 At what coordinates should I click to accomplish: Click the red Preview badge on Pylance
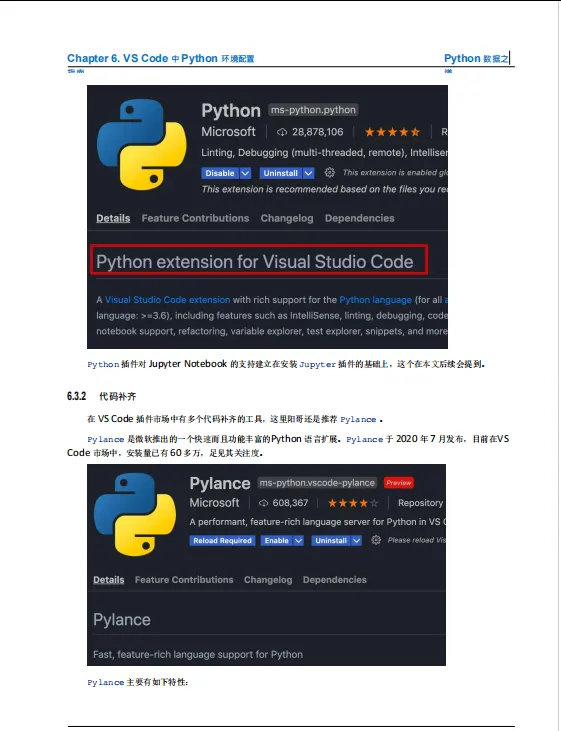399,483
